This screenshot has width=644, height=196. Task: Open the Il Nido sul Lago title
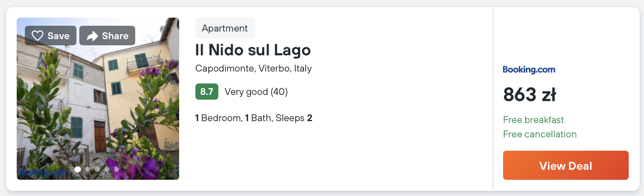pos(253,50)
